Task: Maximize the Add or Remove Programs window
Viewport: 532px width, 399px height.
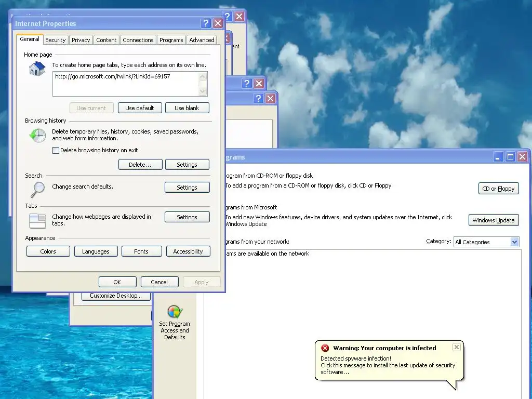Action: coord(510,157)
